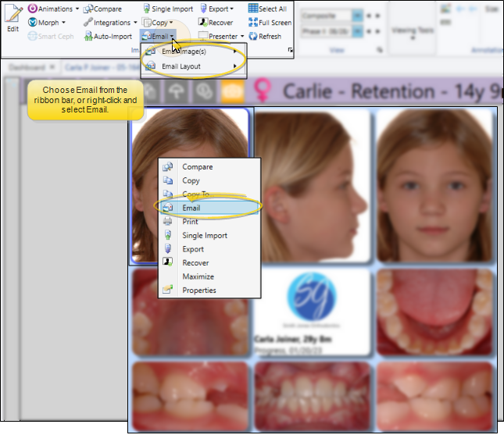Choose Print from the context menu
The width and height of the screenshot is (504, 442).
coord(190,222)
